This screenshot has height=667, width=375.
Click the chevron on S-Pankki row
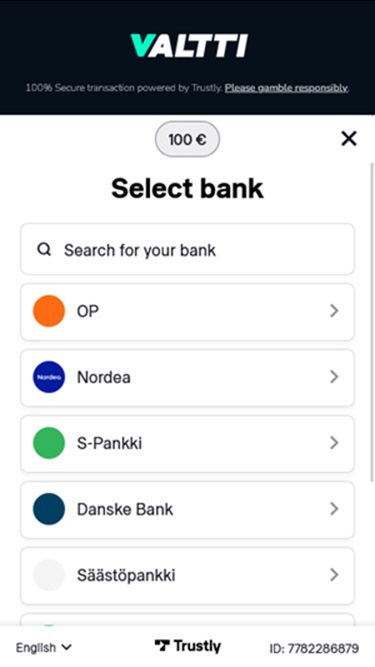pyautogui.click(x=334, y=443)
